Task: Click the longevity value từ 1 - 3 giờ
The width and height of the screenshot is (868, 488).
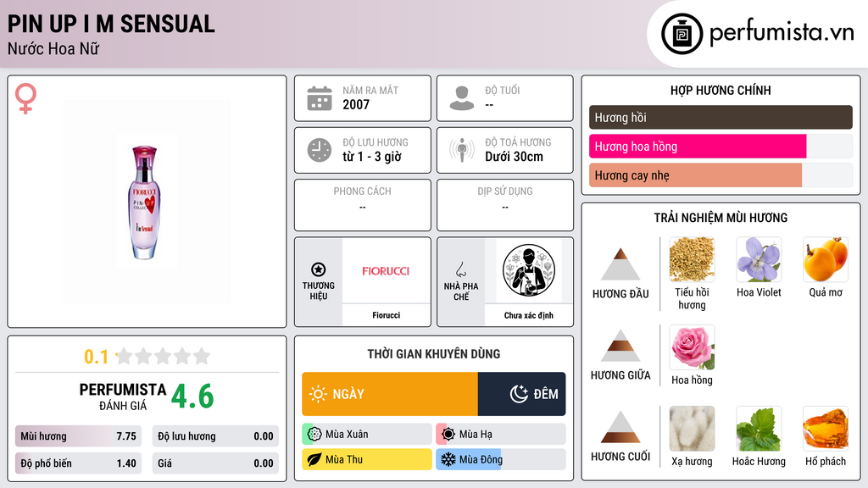Action: tap(372, 157)
